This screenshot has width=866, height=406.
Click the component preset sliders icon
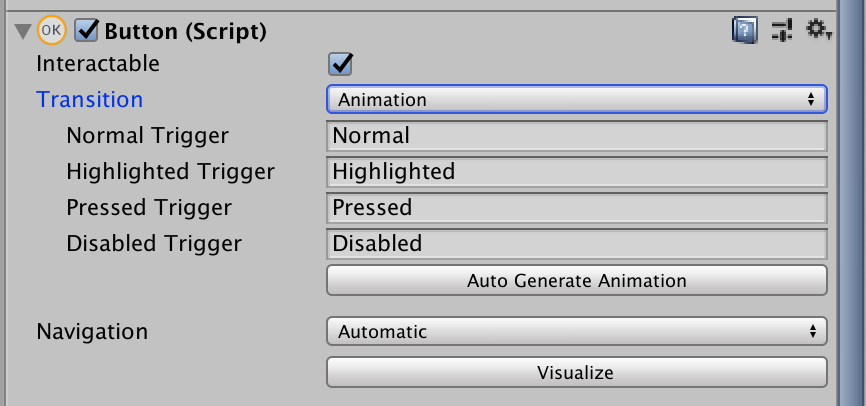tap(782, 31)
